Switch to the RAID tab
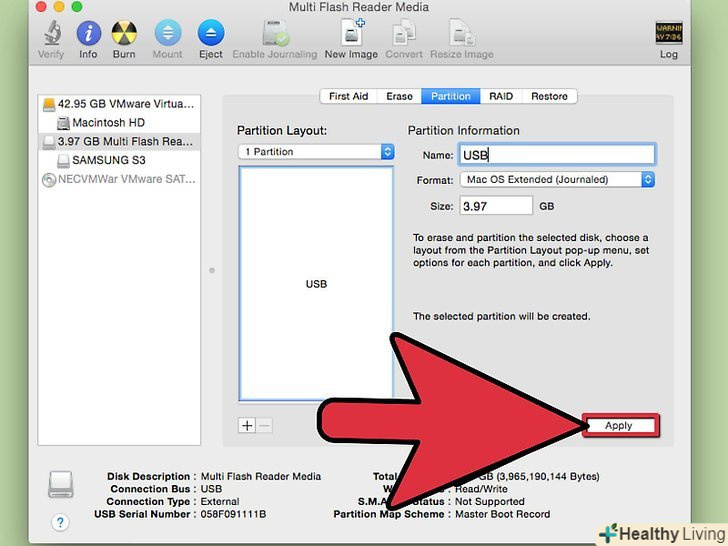728x546 pixels. [x=501, y=96]
